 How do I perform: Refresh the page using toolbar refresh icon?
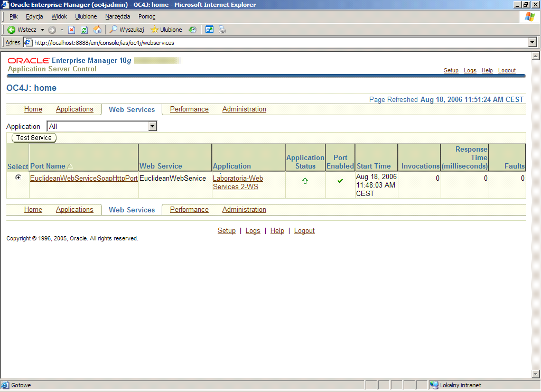(84, 30)
